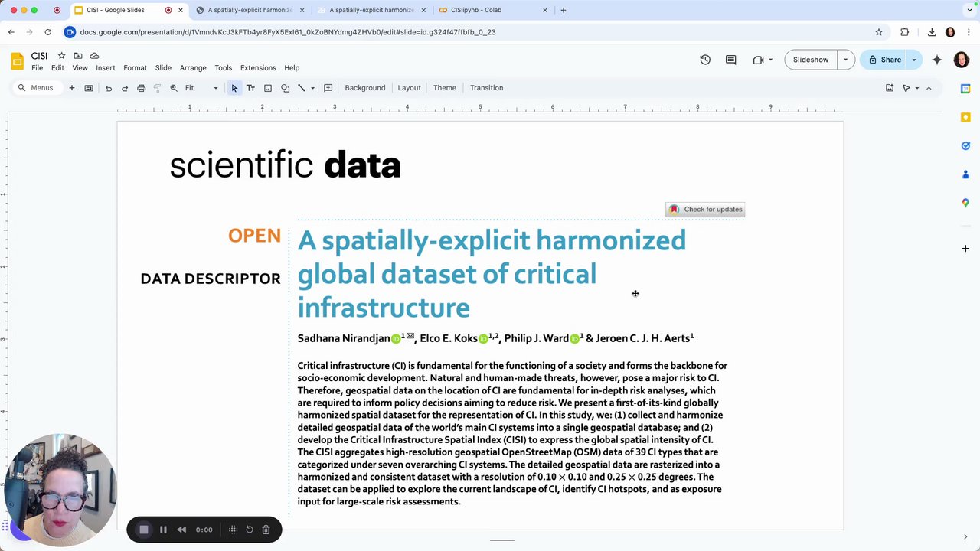This screenshot has width=980, height=551.
Task: Redo the last action
Action: pos(124,88)
